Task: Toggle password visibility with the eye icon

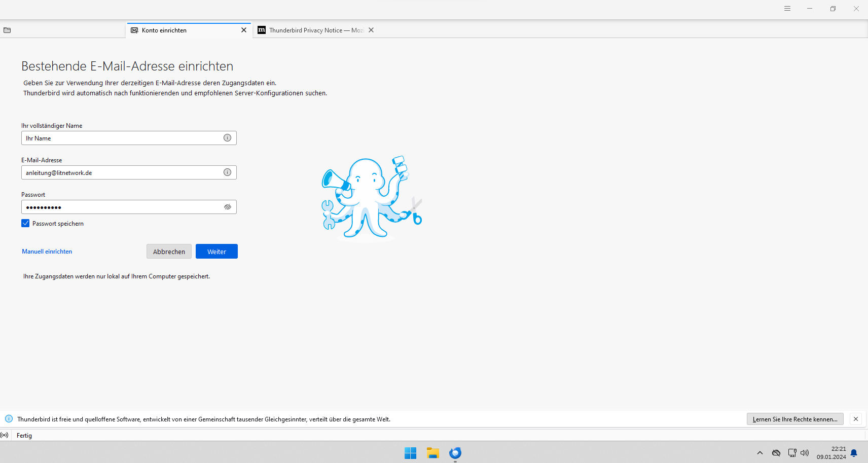Action: [x=227, y=206]
